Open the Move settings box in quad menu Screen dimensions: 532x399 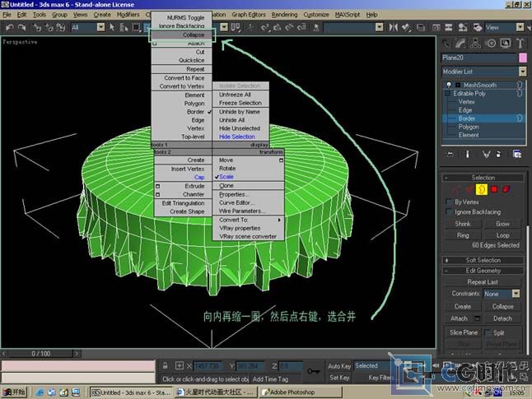point(282,160)
